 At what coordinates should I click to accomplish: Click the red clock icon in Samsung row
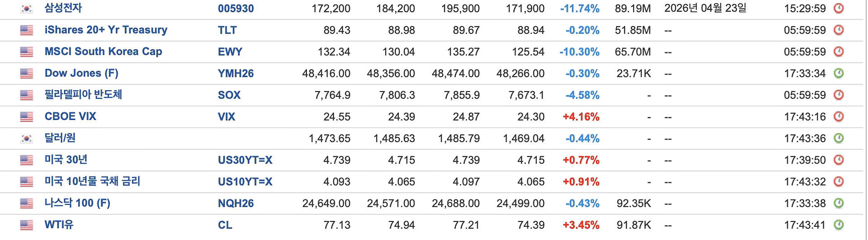pyautogui.click(x=839, y=8)
